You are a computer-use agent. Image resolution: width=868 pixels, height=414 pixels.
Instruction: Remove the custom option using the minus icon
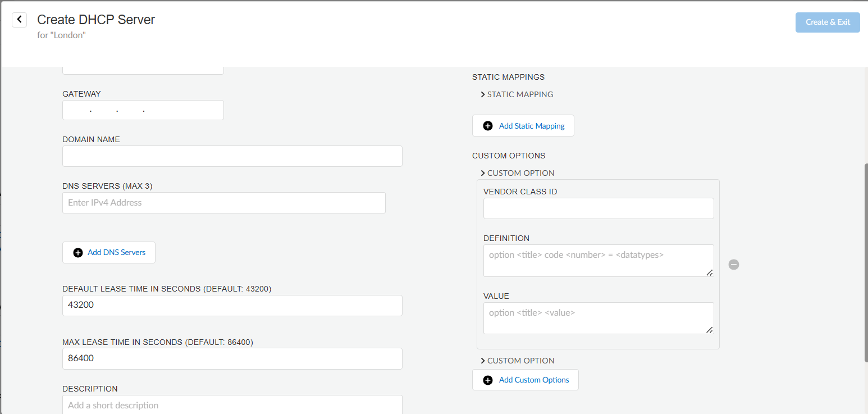tap(733, 264)
